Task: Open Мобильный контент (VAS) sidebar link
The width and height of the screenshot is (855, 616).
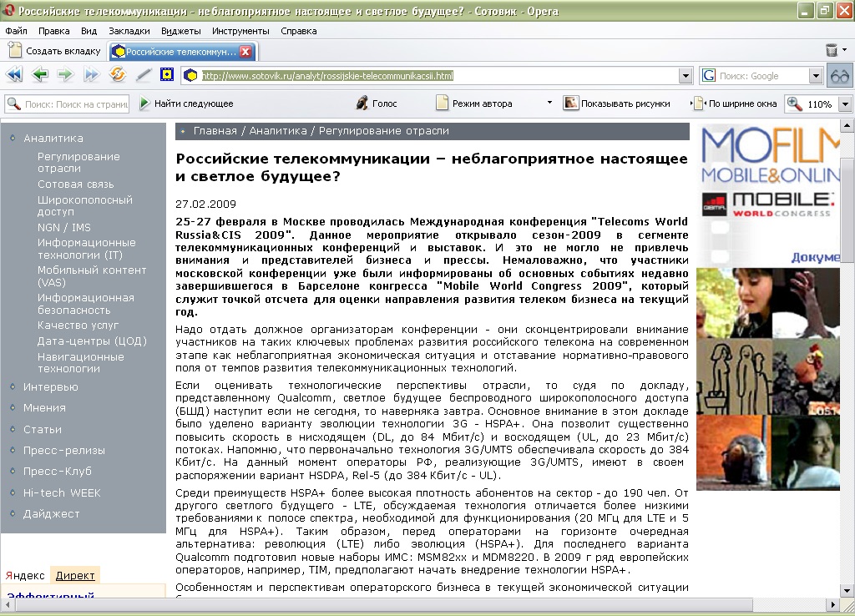Action: (92, 276)
